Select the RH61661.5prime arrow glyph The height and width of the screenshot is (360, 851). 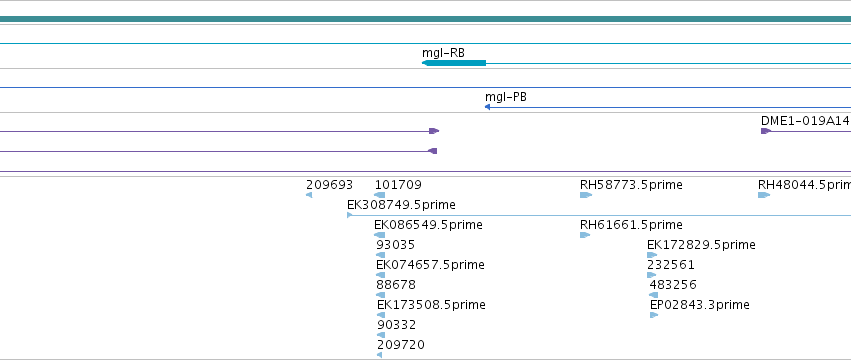point(585,235)
